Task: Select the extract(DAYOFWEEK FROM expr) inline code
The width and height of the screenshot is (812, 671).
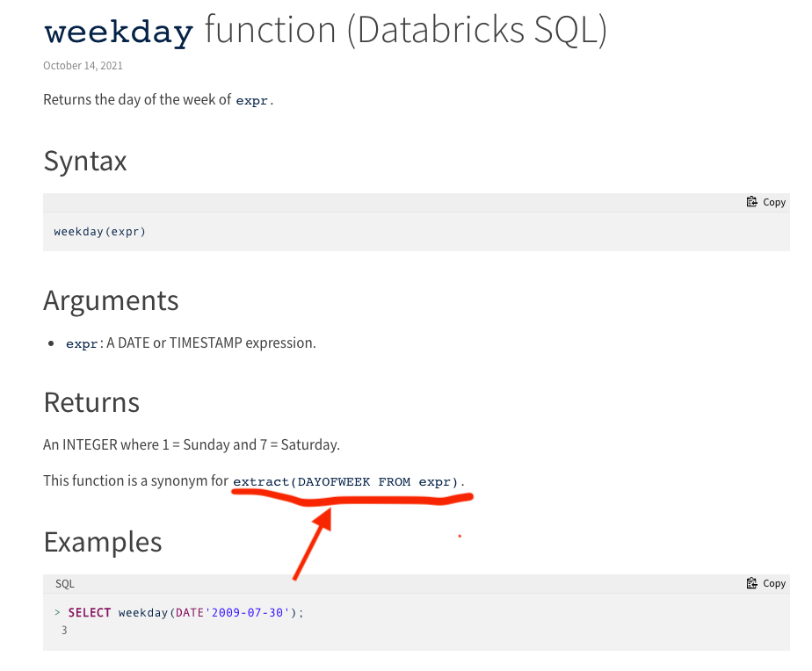Action: pyautogui.click(x=344, y=481)
